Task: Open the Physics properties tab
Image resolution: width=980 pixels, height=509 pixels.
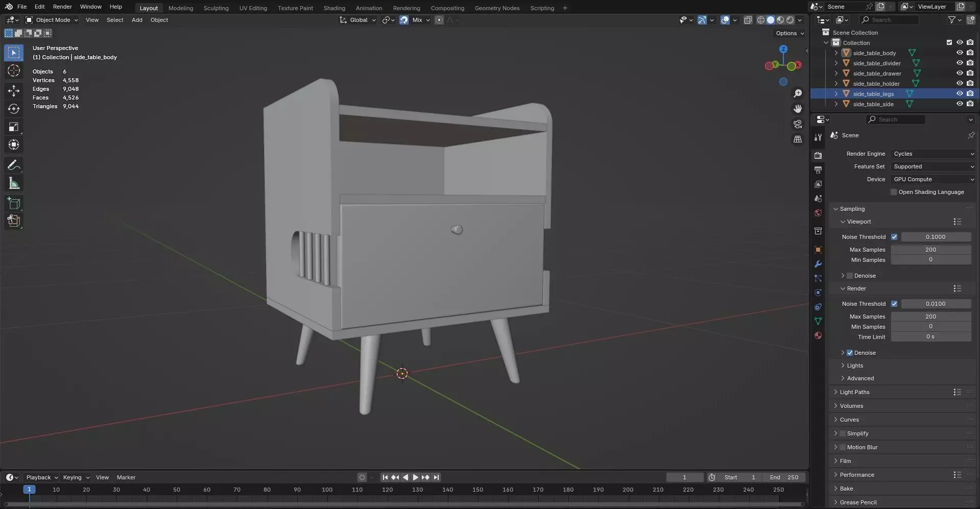Action: point(818,293)
